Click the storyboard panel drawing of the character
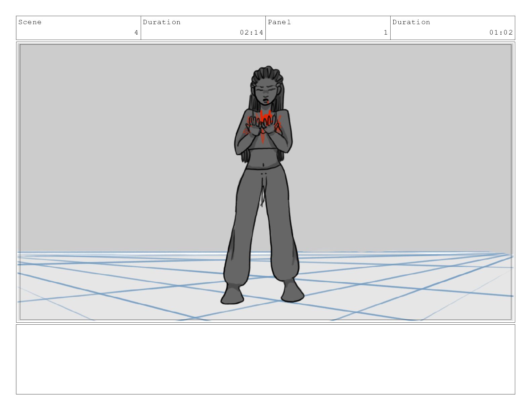This screenshot has width=532, height=411. point(265,182)
